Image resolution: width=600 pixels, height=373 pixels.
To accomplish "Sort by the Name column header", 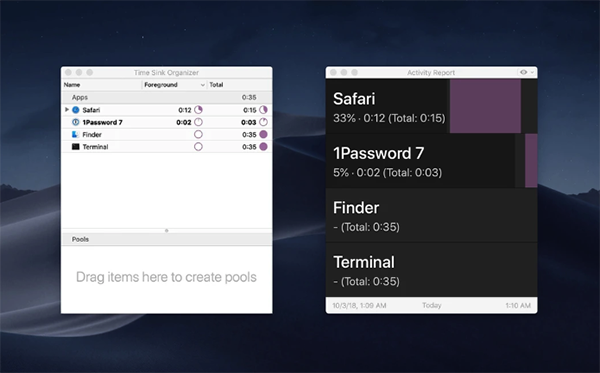I will coord(102,85).
